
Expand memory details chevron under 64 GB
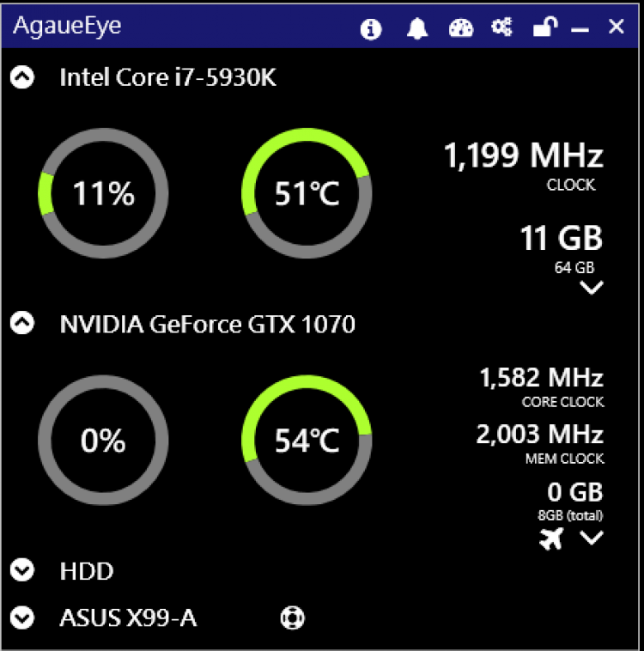click(x=592, y=287)
